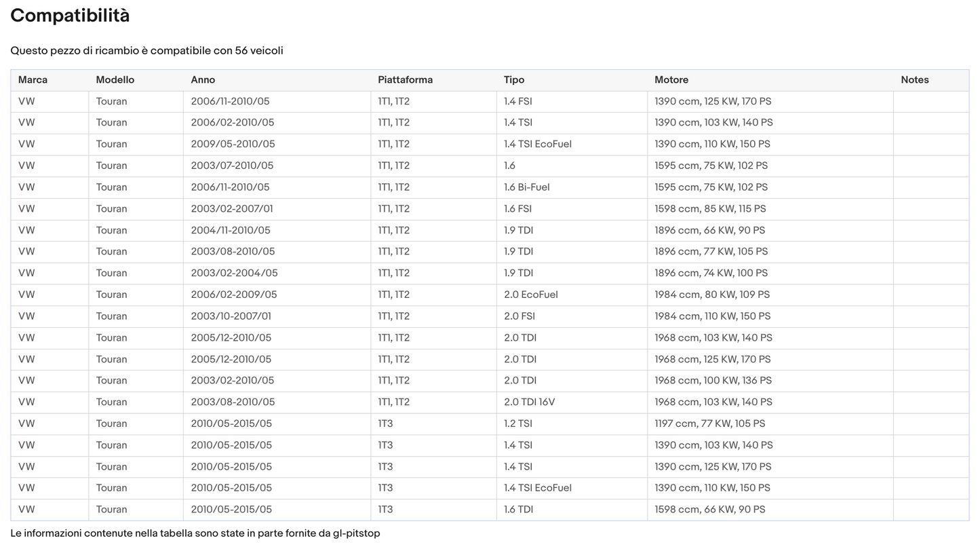Click engine '1896 ccm, 66 KW, 90 PS'

click(709, 231)
